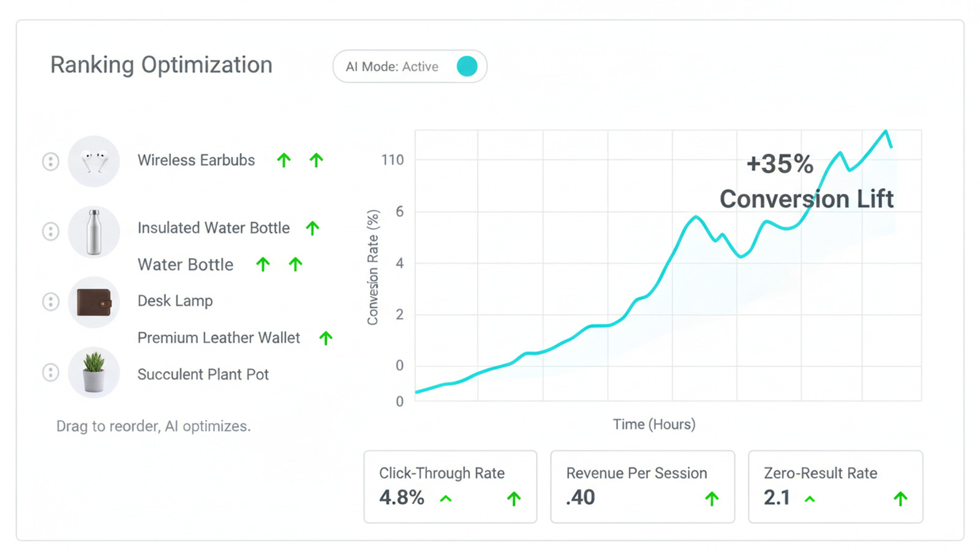Click the drag handle beside Insulated Water Bottle
Image resolution: width=980 pixels, height=551 pixels.
point(50,231)
